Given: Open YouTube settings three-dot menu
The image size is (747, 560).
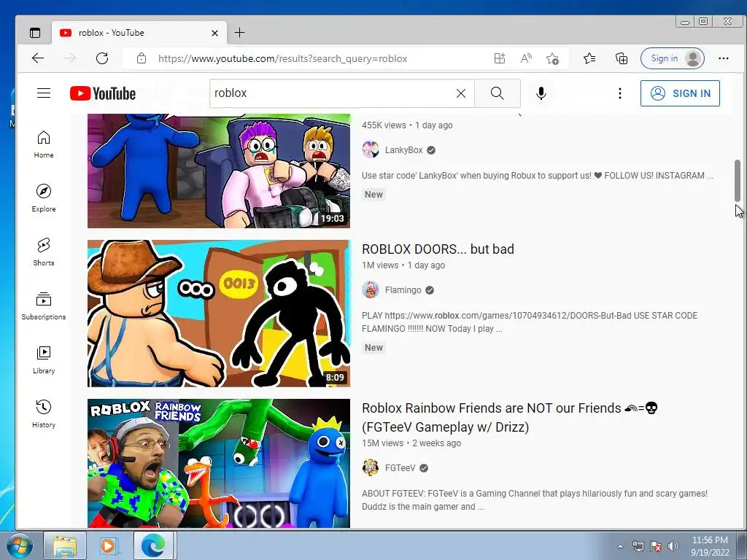Looking at the screenshot, I should 620,93.
